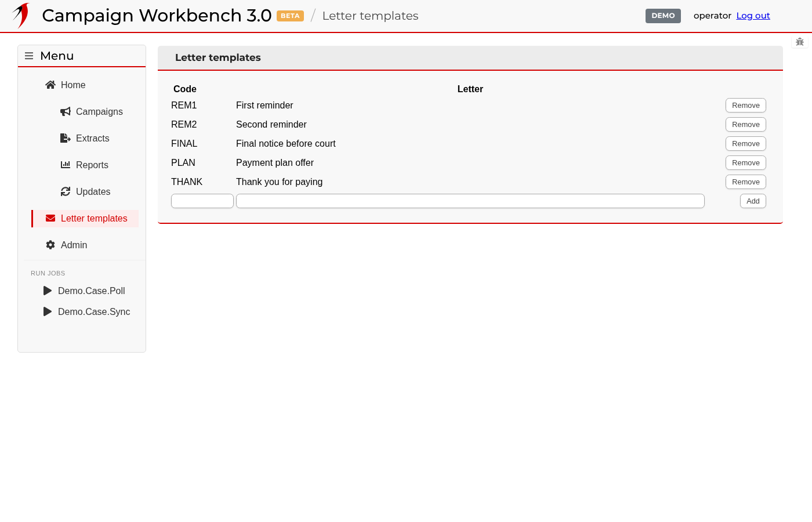Click the Demo.Case.Sync play icon
The width and height of the screenshot is (812, 522).
[48, 311]
